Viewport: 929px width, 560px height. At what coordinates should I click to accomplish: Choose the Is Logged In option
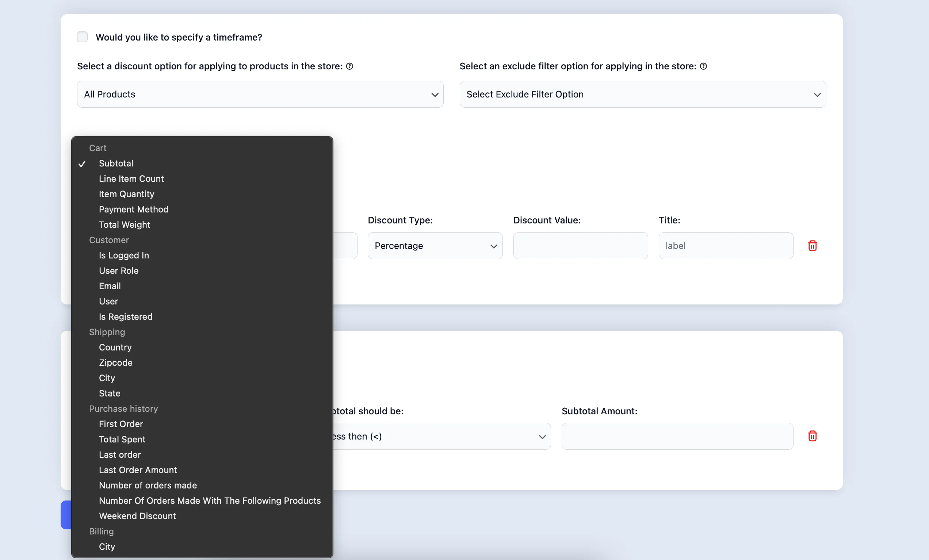coord(124,255)
